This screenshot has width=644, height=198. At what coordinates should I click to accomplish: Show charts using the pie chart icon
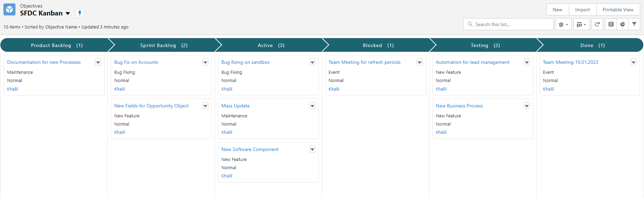click(x=622, y=24)
